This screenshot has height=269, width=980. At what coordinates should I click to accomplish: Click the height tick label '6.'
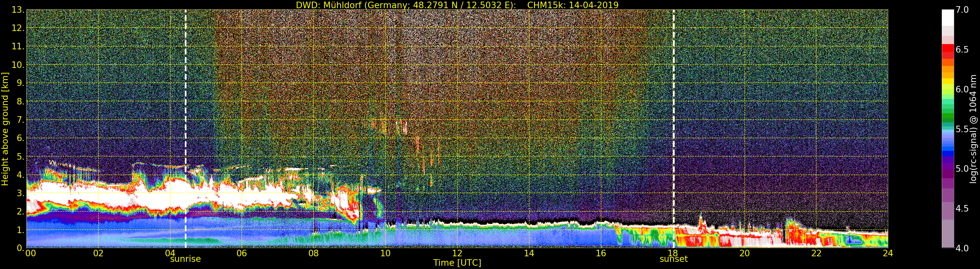21,138
